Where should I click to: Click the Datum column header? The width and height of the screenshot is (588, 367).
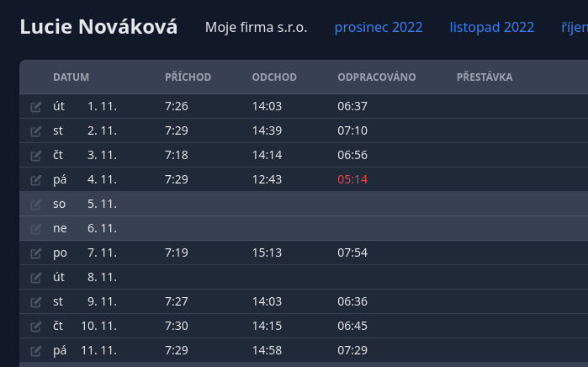(71, 77)
